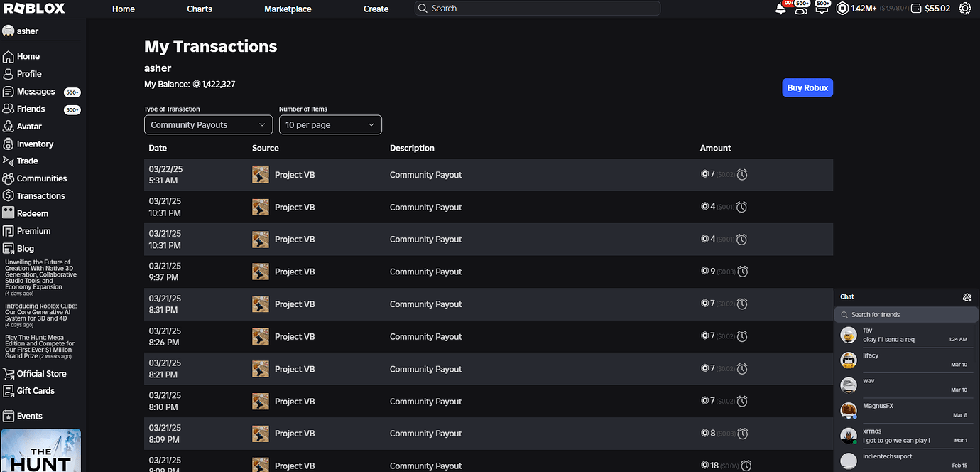Open the new chat group icon

pos(967,297)
